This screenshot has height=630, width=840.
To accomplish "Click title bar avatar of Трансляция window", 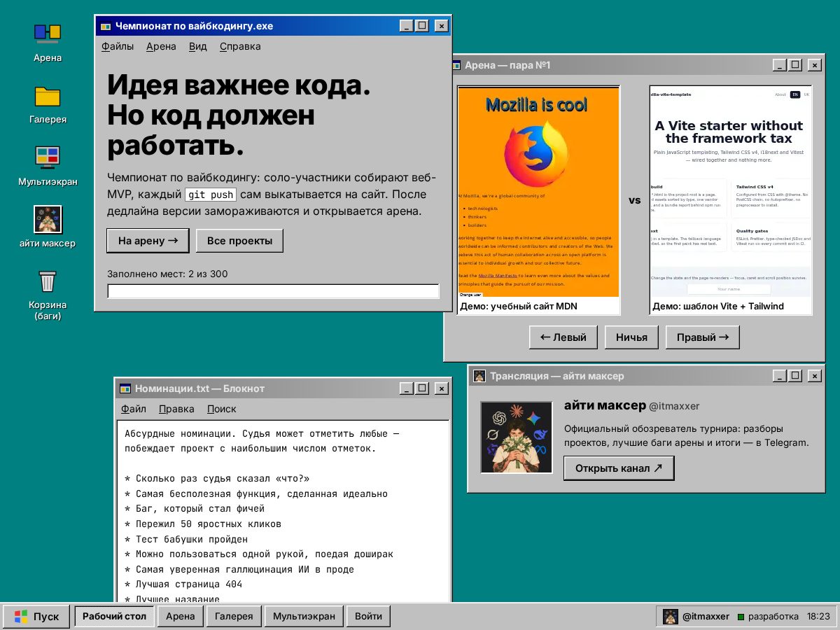I will click(x=479, y=376).
